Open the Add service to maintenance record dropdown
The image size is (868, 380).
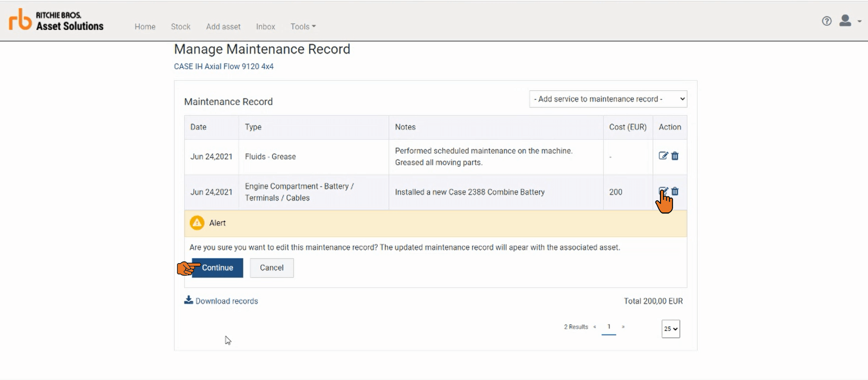608,99
